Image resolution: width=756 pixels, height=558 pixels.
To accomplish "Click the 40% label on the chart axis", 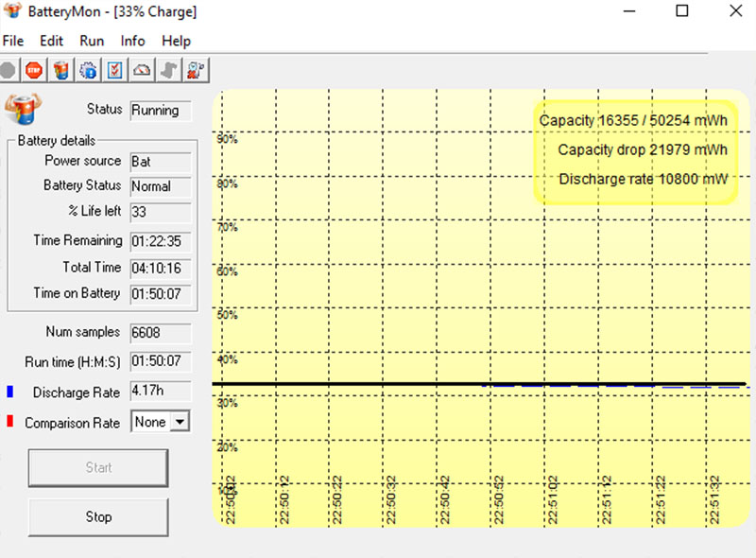I will click(x=227, y=359).
